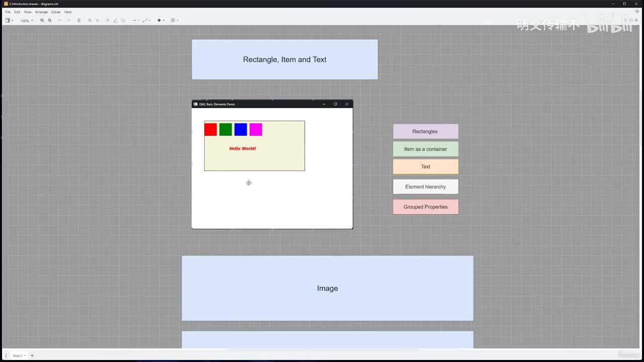Open the pages menu dots icon
This screenshot has height=362, width=644.
[6, 355]
